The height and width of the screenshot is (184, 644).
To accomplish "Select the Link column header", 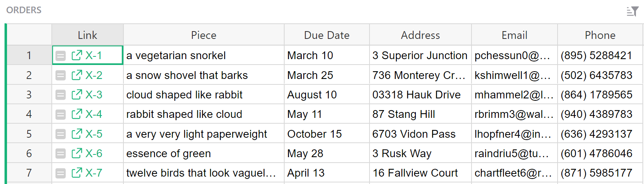I will click(x=88, y=35).
